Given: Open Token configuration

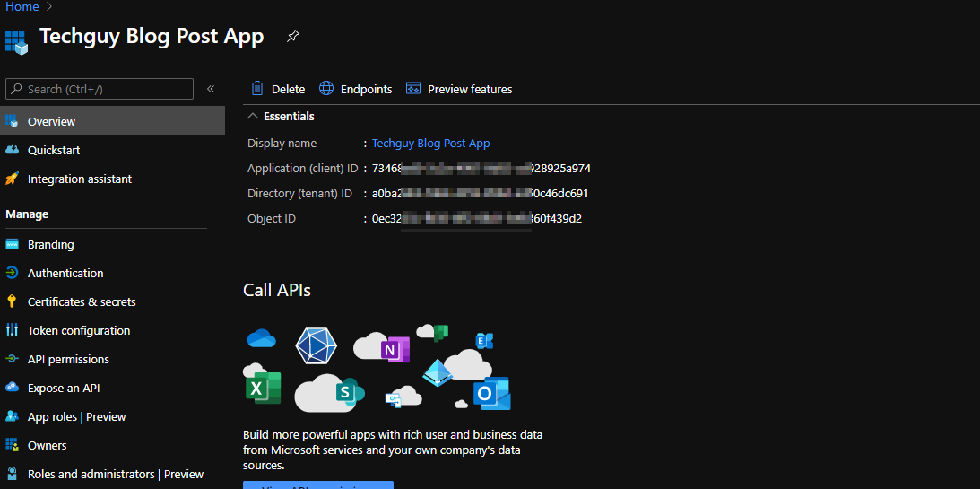Looking at the screenshot, I should [79, 331].
